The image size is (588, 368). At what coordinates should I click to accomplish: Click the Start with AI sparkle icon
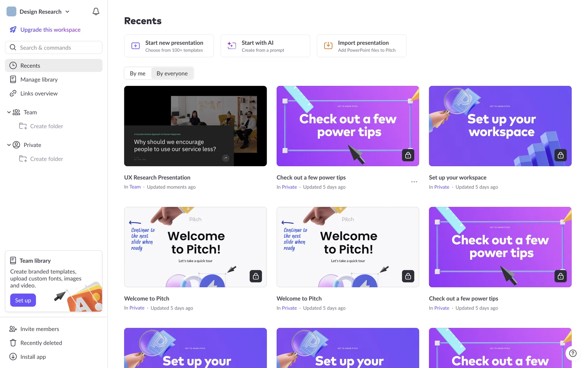[x=232, y=46]
